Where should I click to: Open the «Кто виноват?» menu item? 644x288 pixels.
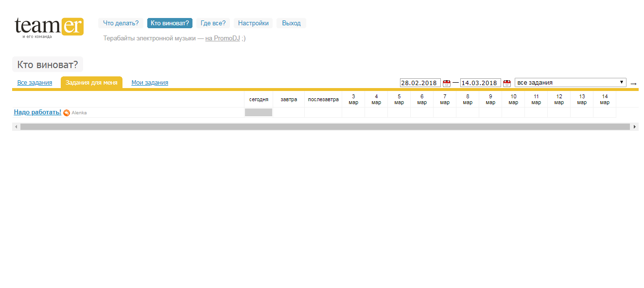(x=170, y=23)
